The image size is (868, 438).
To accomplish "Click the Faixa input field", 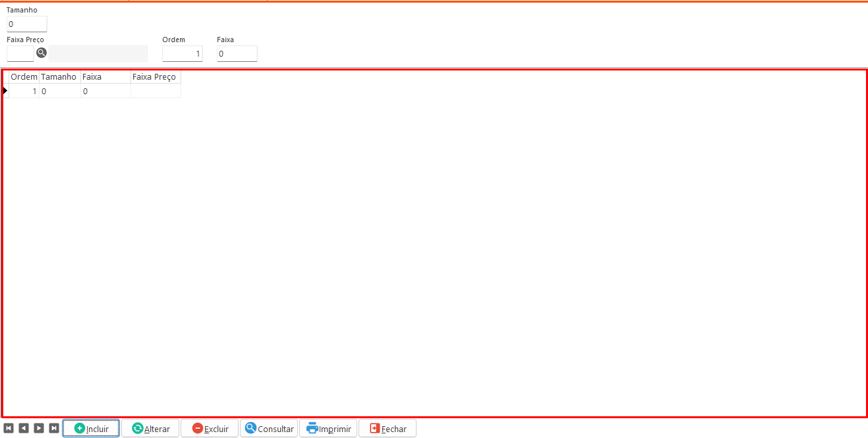I will (x=237, y=54).
